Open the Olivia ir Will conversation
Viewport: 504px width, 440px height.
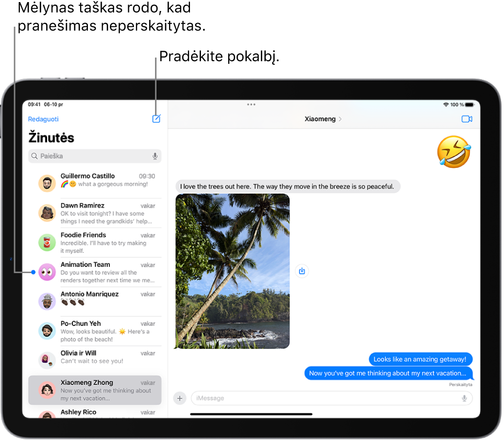point(95,360)
